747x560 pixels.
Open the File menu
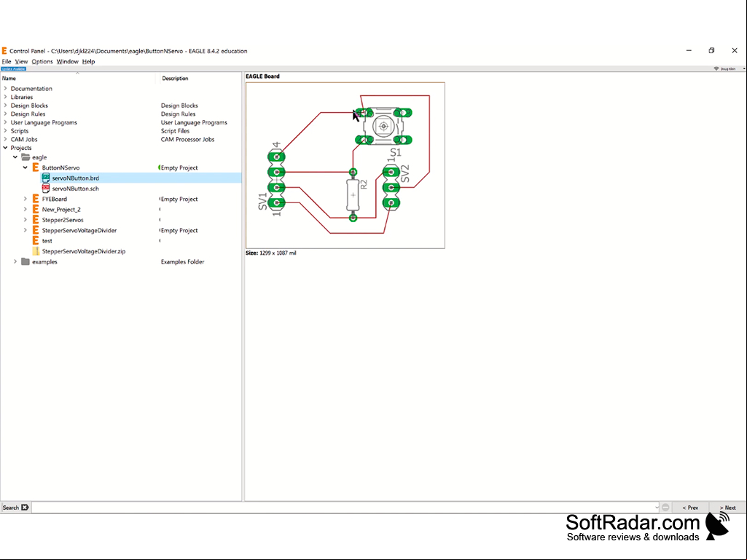(7, 61)
